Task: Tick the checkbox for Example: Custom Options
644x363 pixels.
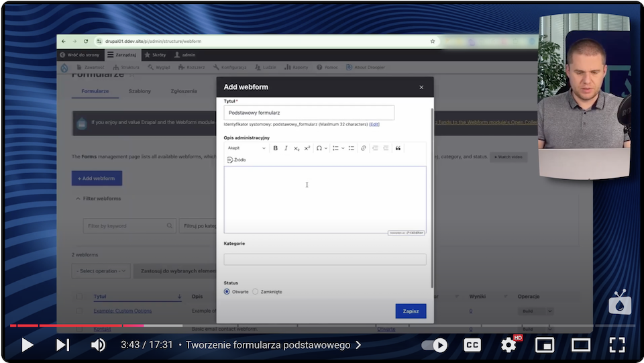Action: [79, 311]
